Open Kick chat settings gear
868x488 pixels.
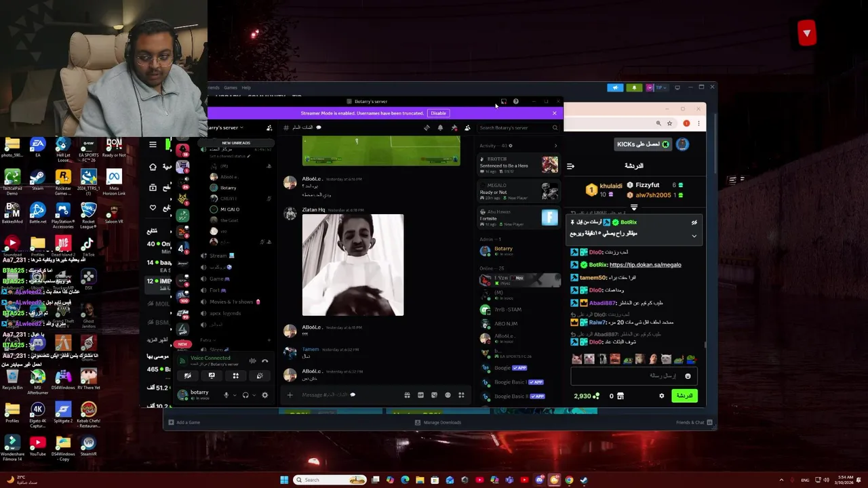662,396
